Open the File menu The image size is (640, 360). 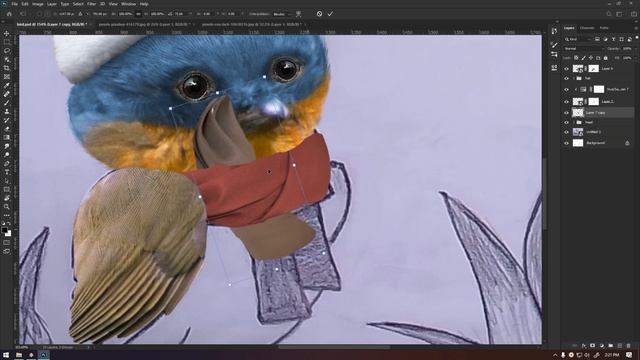(14, 4)
